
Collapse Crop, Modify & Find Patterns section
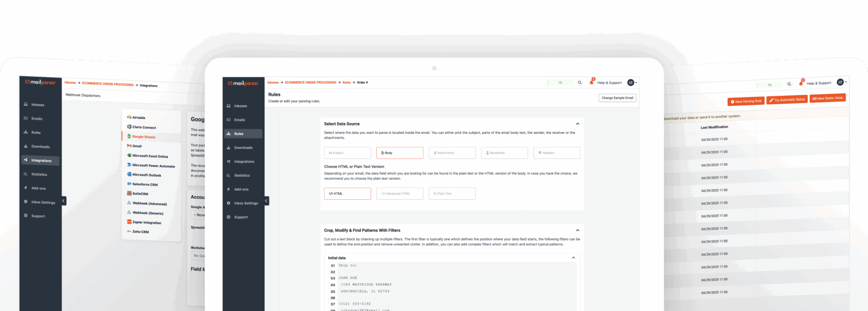coord(577,230)
